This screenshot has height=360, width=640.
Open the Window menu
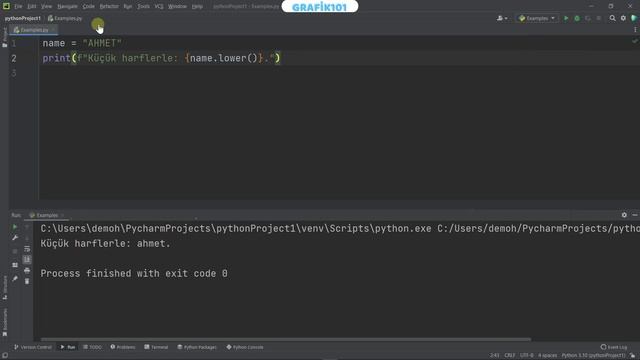(178, 7)
